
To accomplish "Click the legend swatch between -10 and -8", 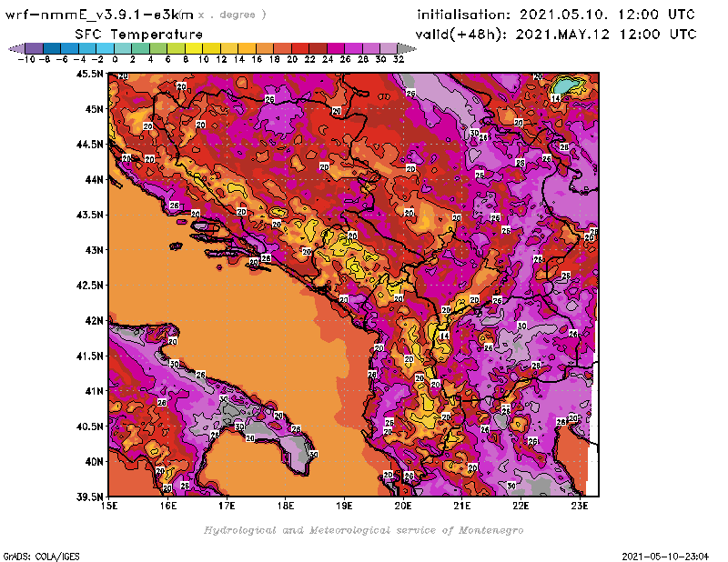I will tap(35, 48).
